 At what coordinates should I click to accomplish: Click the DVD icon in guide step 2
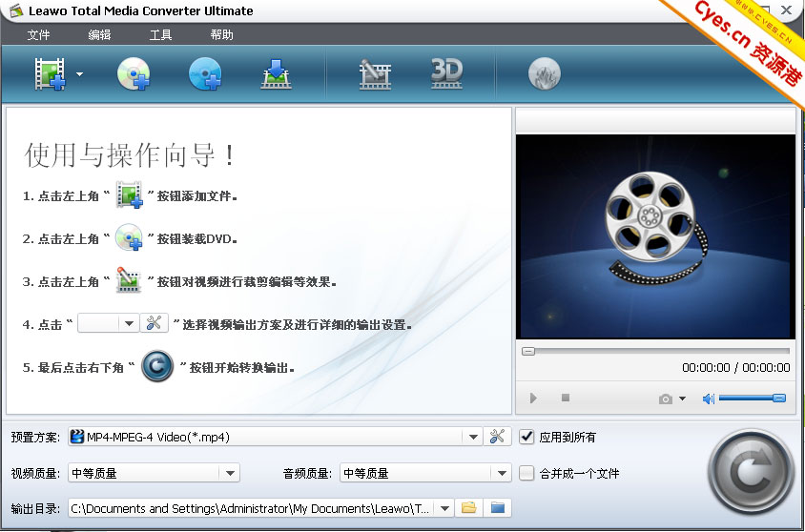point(129,237)
